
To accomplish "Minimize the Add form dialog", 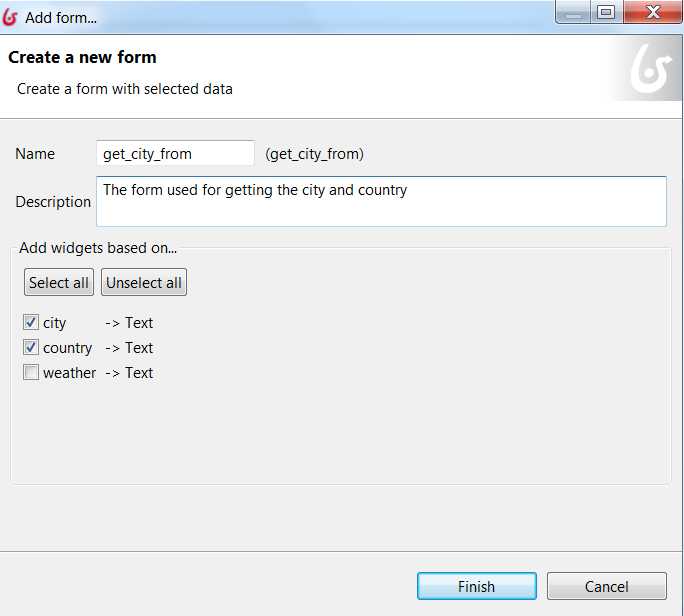I will coord(573,12).
